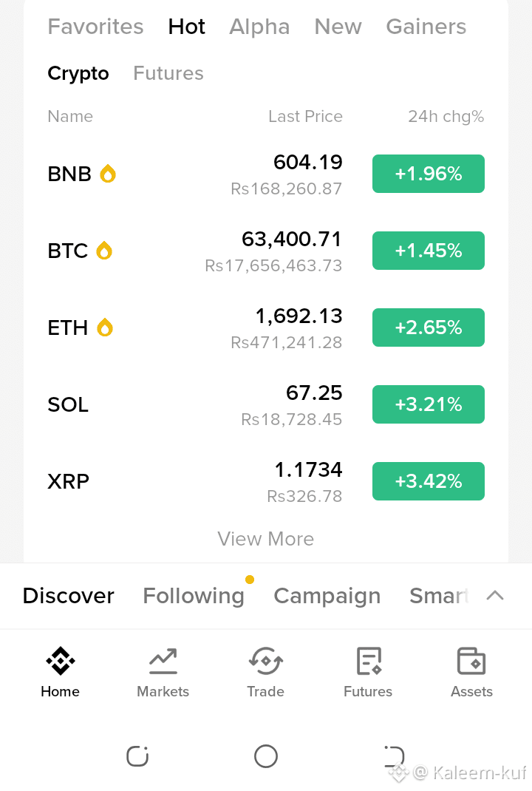Viewport: 532px width, 791px height.
Task: Open the Assets wallet icon
Action: coord(471,661)
